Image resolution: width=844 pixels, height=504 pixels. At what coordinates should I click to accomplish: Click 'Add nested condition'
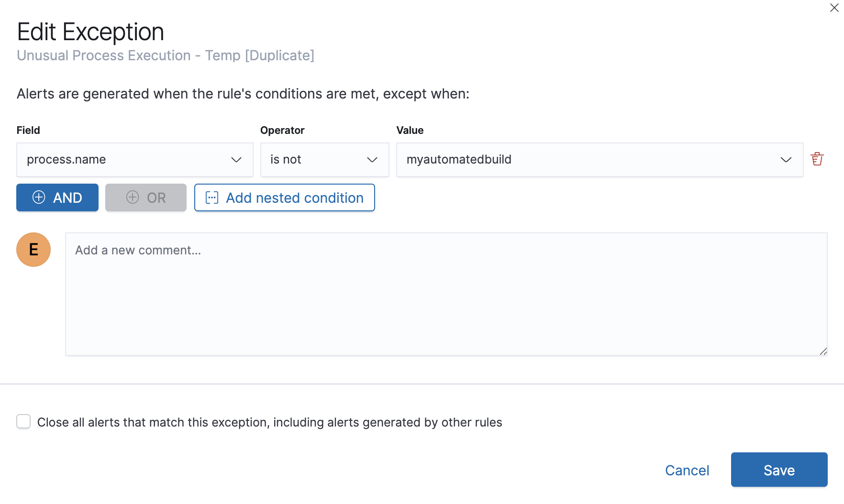[284, 197]
